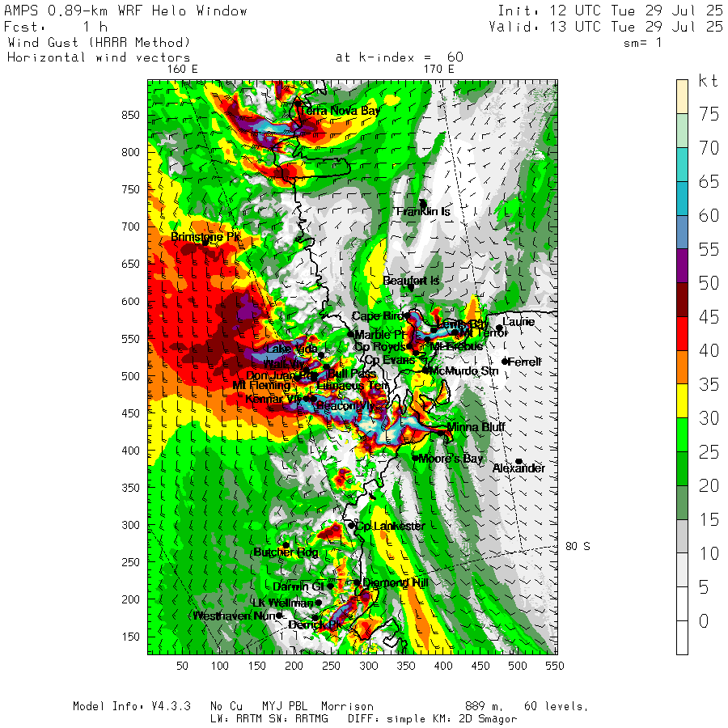Image resolution: width=728 pixels, height=728 pixels.
Task: Click the 'Bull Pass' label
Action: coord(352,374)
